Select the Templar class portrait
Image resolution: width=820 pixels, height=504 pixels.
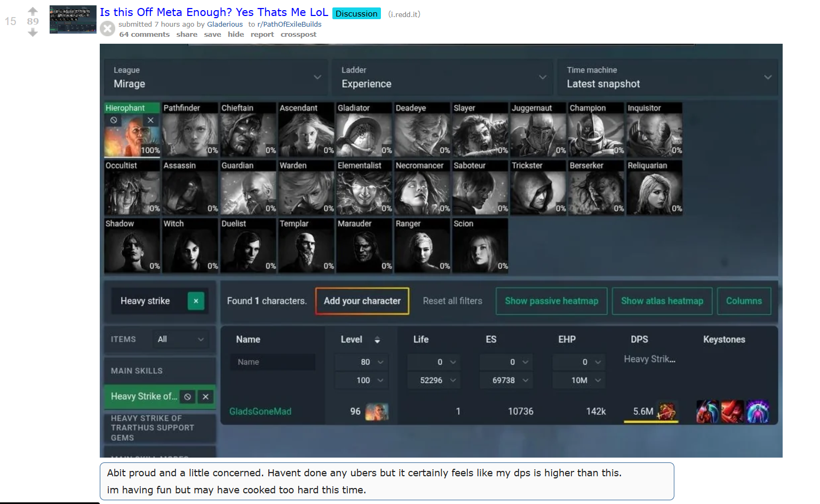coord(306,245)
